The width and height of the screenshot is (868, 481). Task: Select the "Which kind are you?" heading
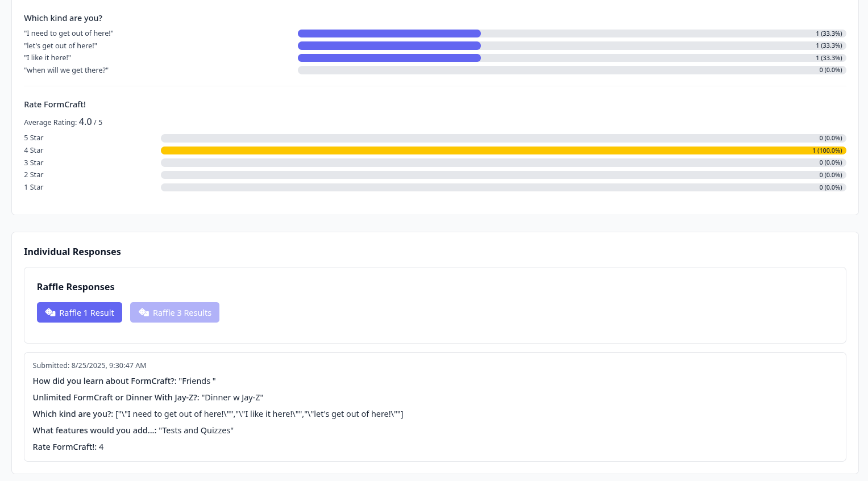tap(63, 18)
